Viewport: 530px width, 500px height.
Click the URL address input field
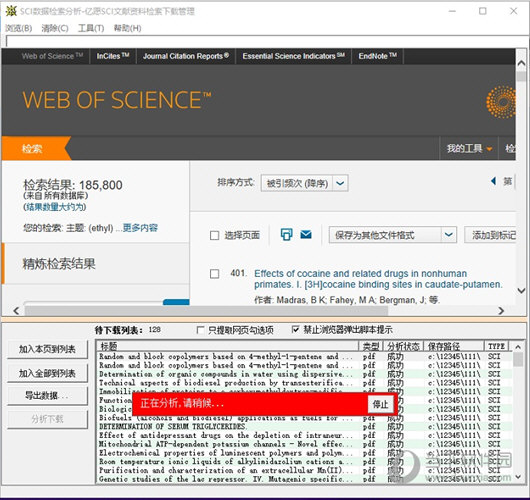pos(267,41)
